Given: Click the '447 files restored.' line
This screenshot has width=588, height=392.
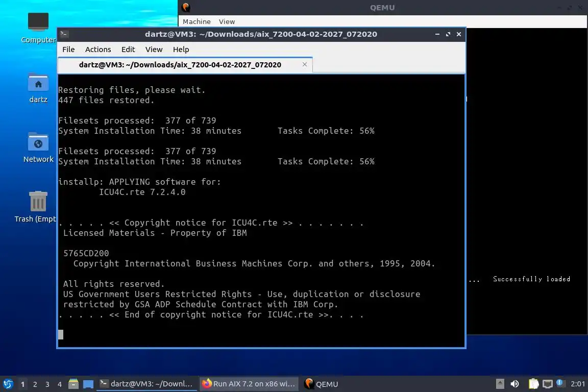Looking at the screenshot, I should 106,100.
